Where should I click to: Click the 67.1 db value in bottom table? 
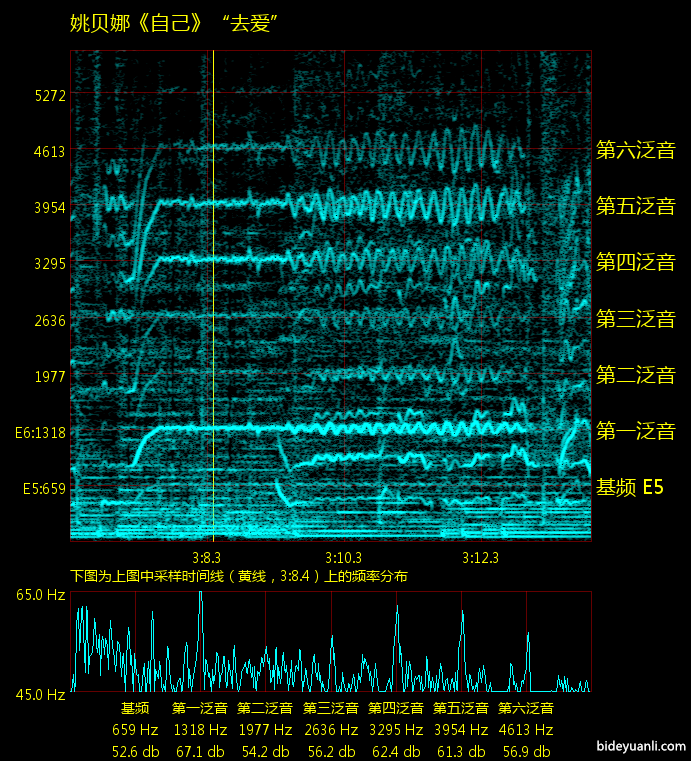(200, 751)
